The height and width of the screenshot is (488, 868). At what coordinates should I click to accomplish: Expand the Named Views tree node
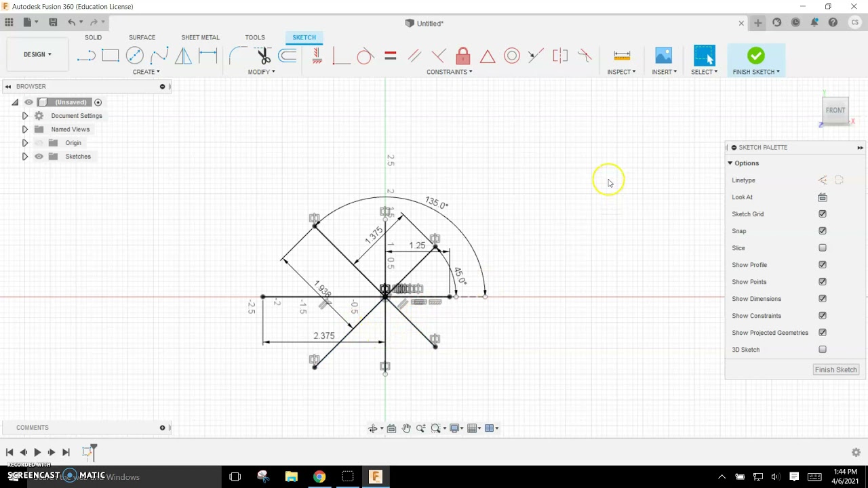coord(25,129)
